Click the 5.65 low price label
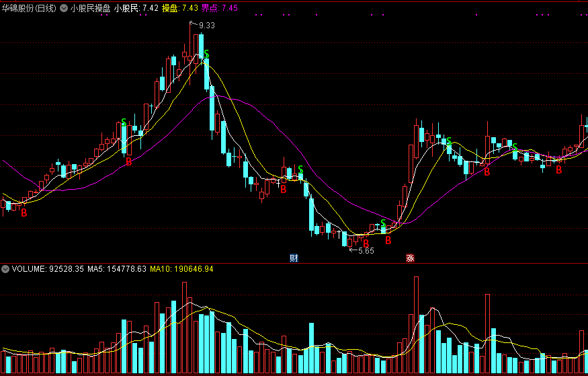588x376 pixels. coord(366,251)
